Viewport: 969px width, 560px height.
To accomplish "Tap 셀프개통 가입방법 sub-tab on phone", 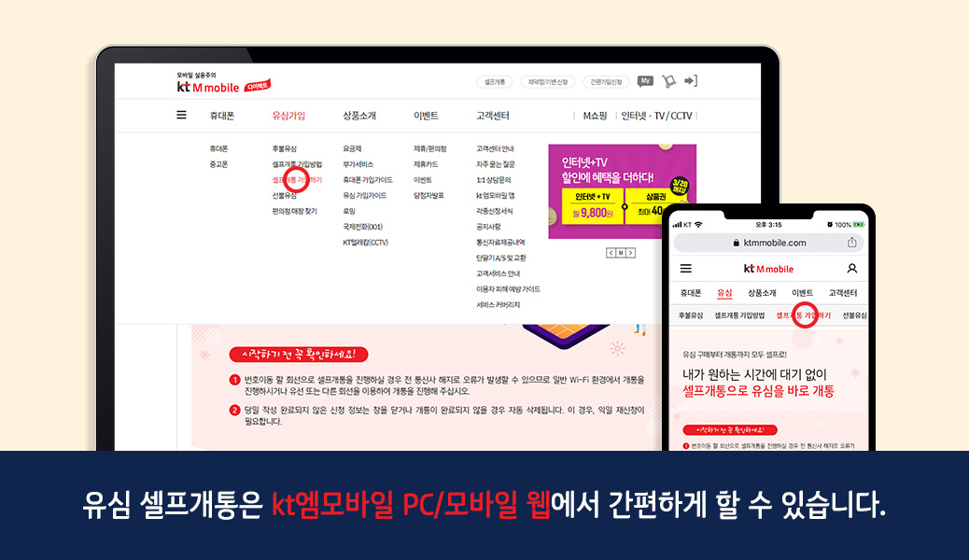I will [x=739, y=315].
